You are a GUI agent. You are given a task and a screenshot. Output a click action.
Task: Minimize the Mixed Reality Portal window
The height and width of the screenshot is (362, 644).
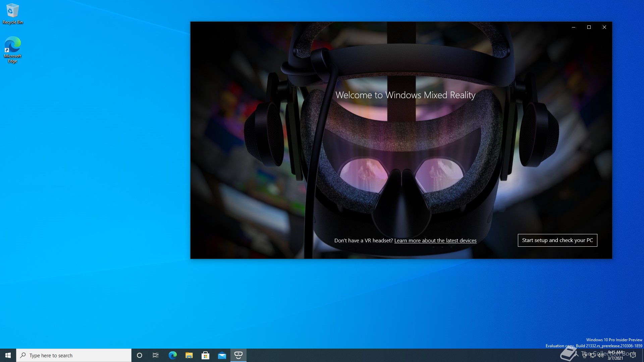pos(574,27)
